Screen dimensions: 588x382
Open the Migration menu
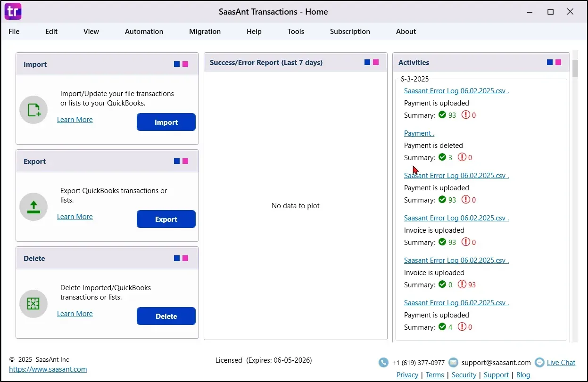click(205, 32)
